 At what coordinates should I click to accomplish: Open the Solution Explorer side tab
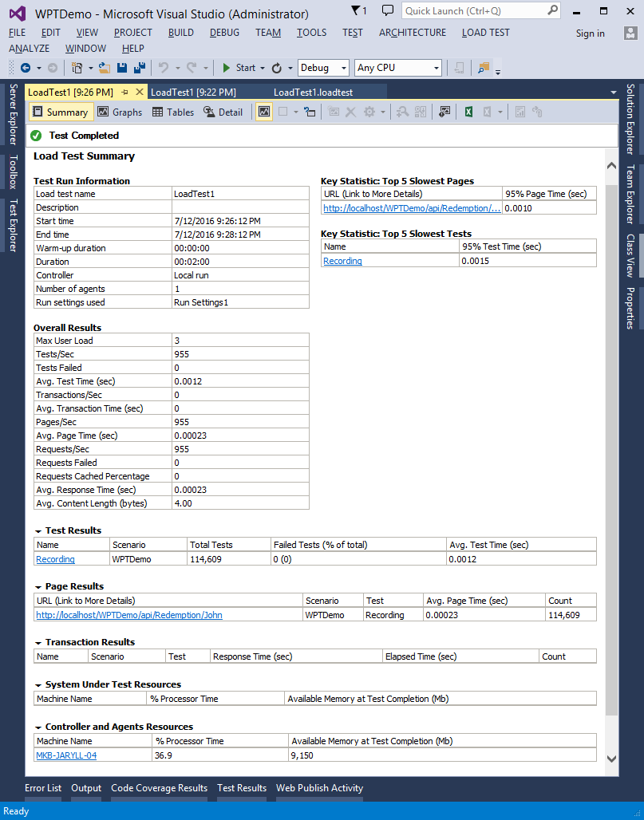point(630,119)
